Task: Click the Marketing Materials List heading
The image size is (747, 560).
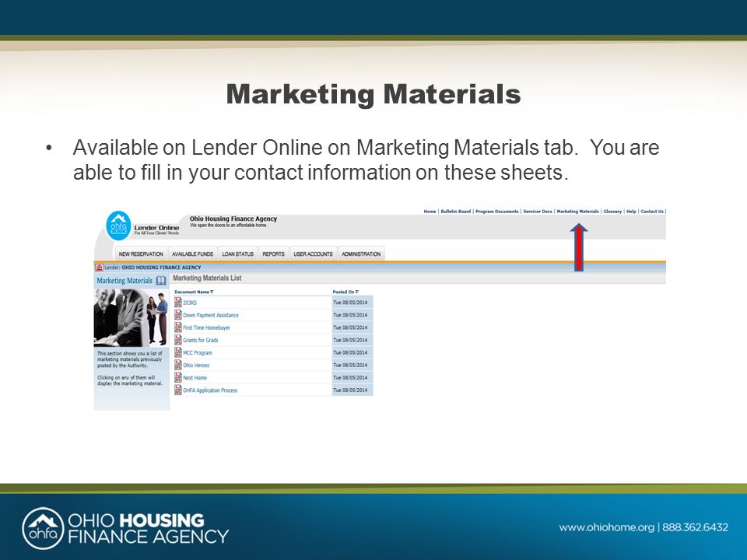Action: point(207,278)
